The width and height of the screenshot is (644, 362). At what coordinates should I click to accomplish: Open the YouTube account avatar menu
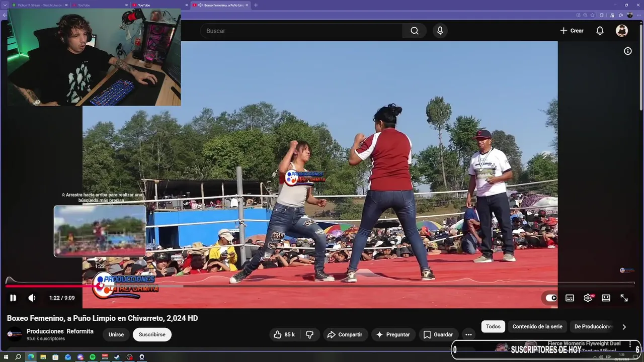[622, 31]
